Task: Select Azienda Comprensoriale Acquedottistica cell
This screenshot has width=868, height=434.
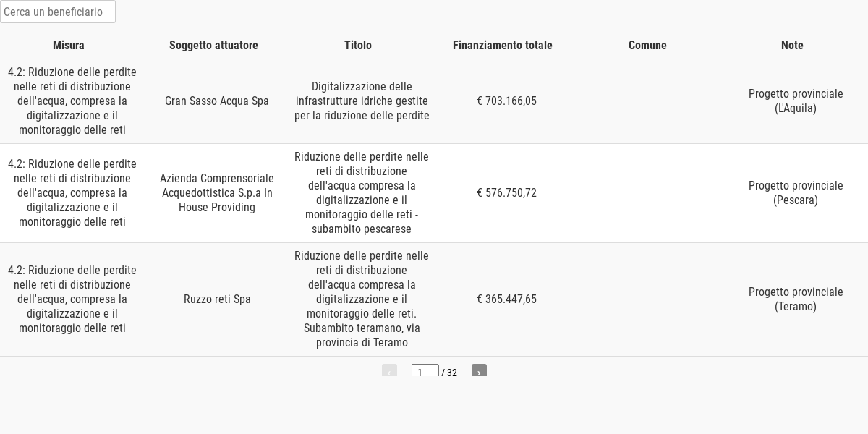Action: tap(217, 192)
